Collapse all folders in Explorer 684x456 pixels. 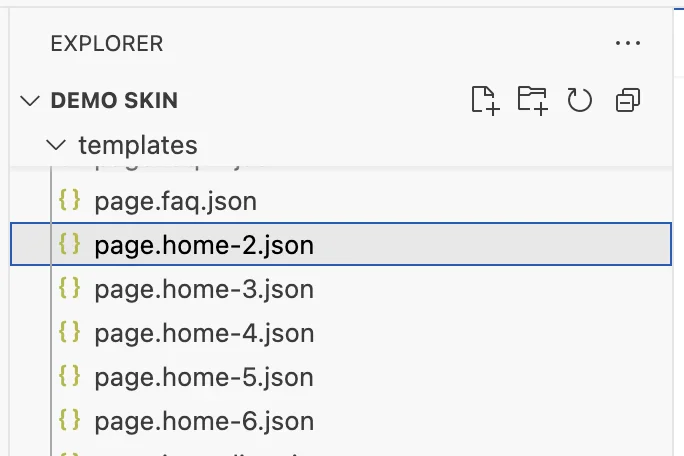point(628,100)
